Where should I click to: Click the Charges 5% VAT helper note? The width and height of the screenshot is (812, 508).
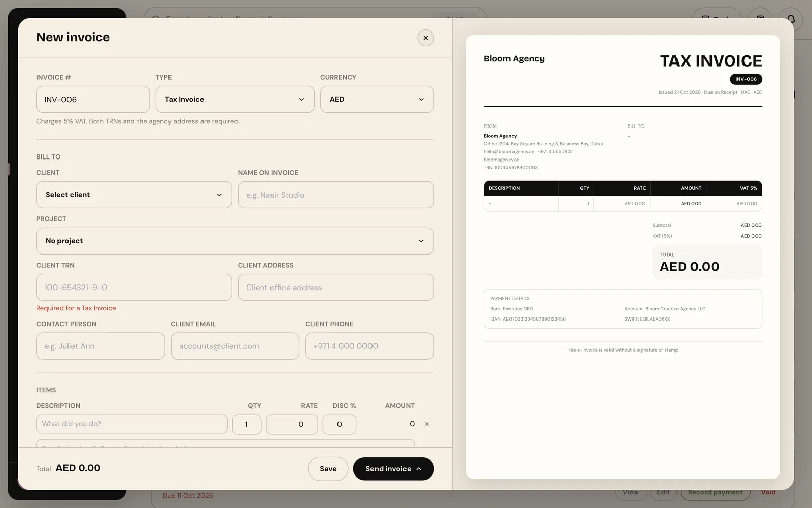tap(138, 121)
